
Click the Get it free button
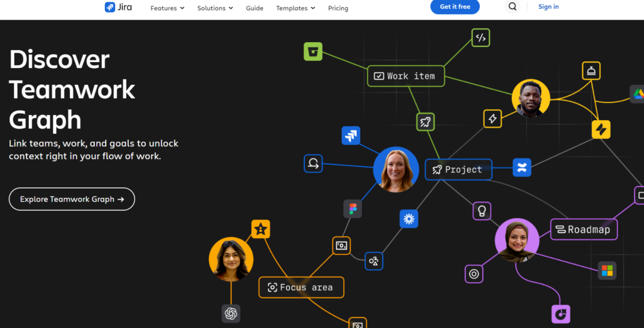[455, 6]
